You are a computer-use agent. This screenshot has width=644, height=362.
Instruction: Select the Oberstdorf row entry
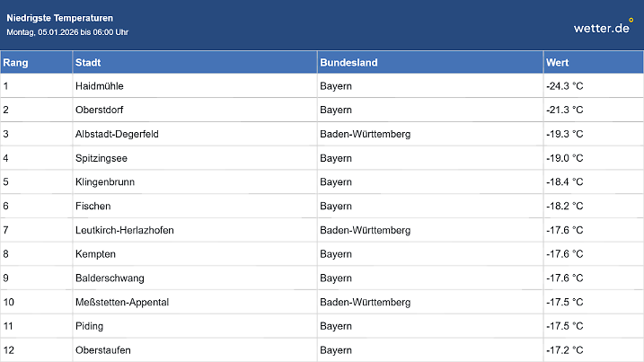(99, 110)
